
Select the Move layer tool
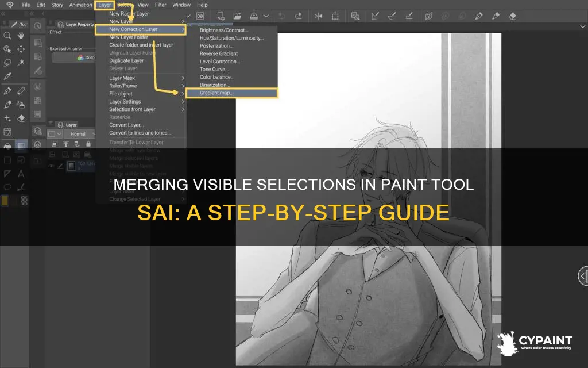click(x=21, y=49)
